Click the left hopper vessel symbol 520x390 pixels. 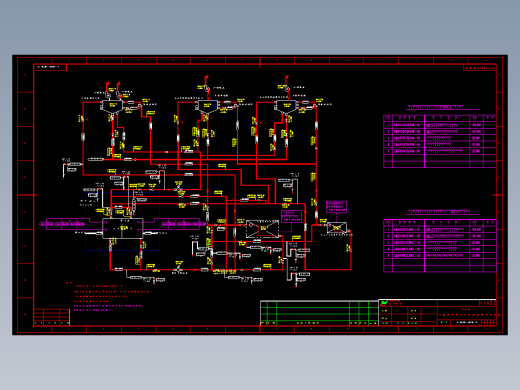(112, 107)
